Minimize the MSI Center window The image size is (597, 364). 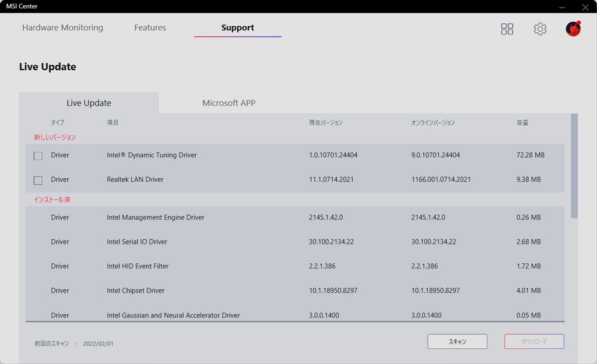pos(562,7)
